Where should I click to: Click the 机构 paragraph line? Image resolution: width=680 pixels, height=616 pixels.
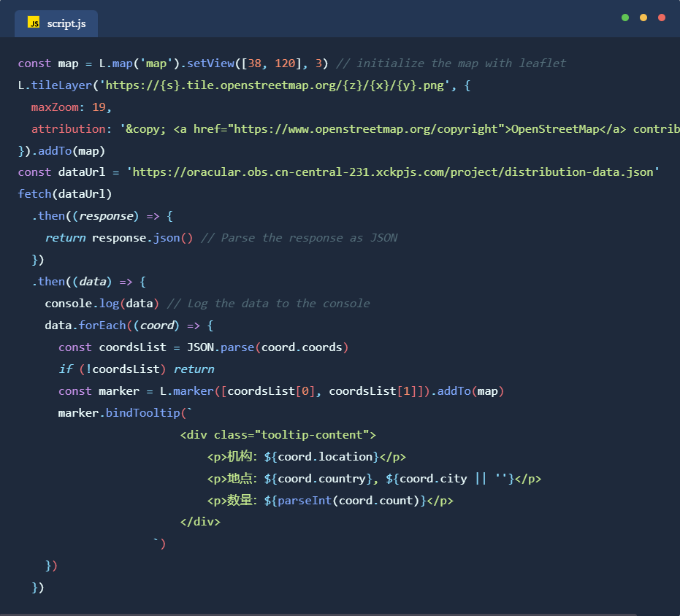click(306, 457)
